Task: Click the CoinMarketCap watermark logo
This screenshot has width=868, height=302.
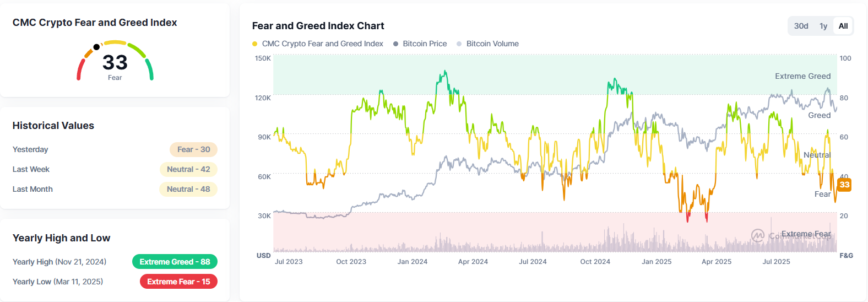Action: point(758,235)
